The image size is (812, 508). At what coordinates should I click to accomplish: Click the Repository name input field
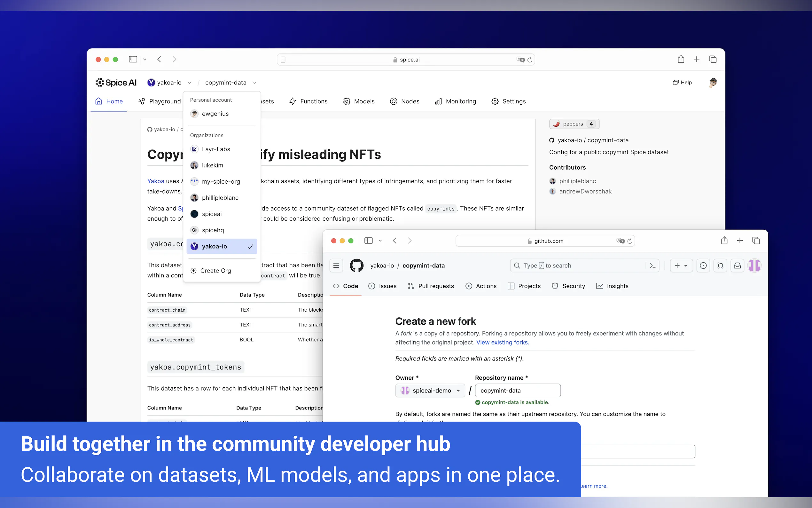click(517, 390)
